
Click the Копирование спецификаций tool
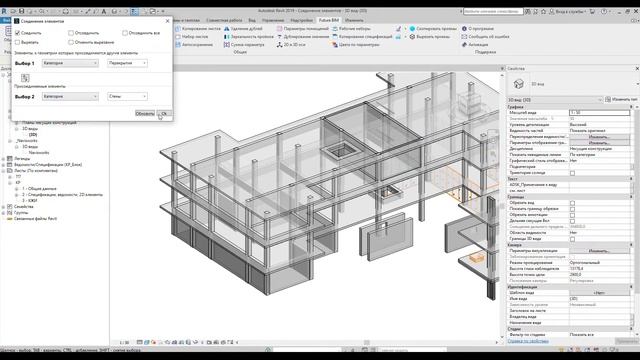(x=362, y=37)
